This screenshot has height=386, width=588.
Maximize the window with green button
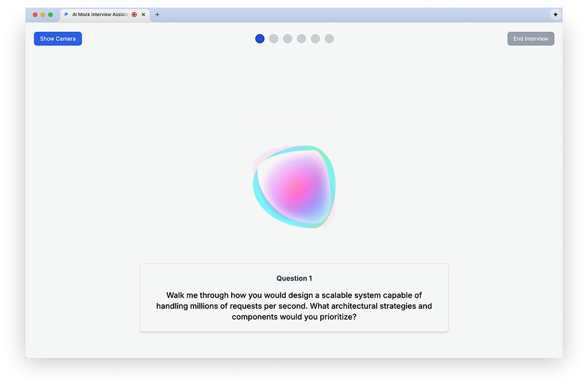[50, 15]
